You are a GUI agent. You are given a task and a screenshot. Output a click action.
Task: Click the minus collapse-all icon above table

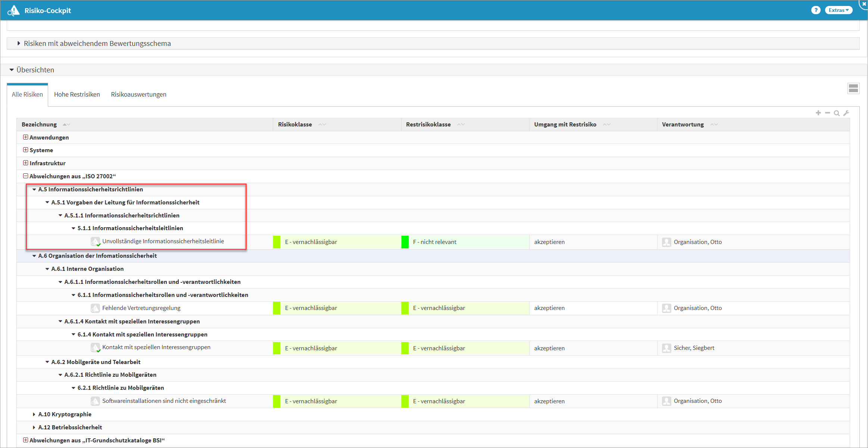pyautogui.click(x=827, y=113)
